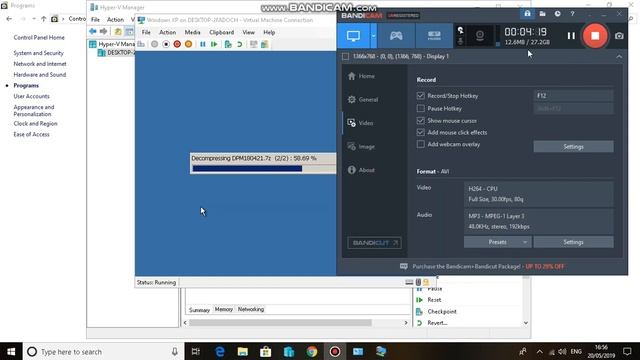640x360 pixels.
Task: Select Bandicam Screen Recording mode
Action: (x=353, y=36)
